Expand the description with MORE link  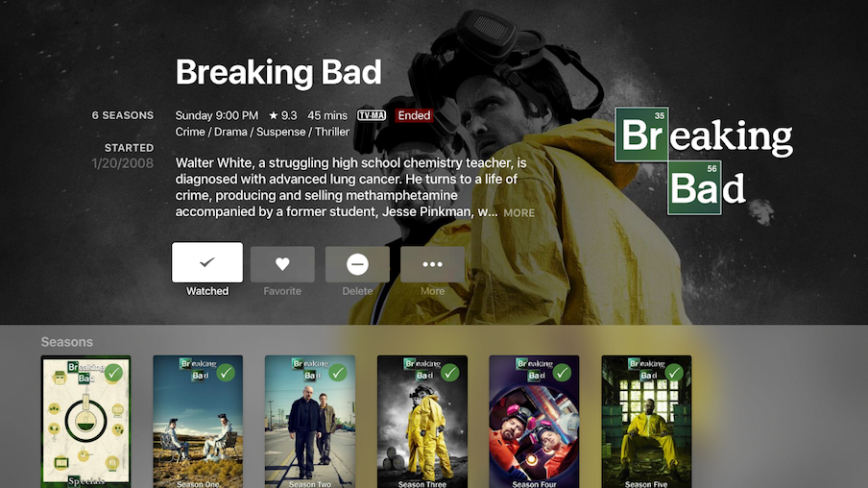[519, 212]
